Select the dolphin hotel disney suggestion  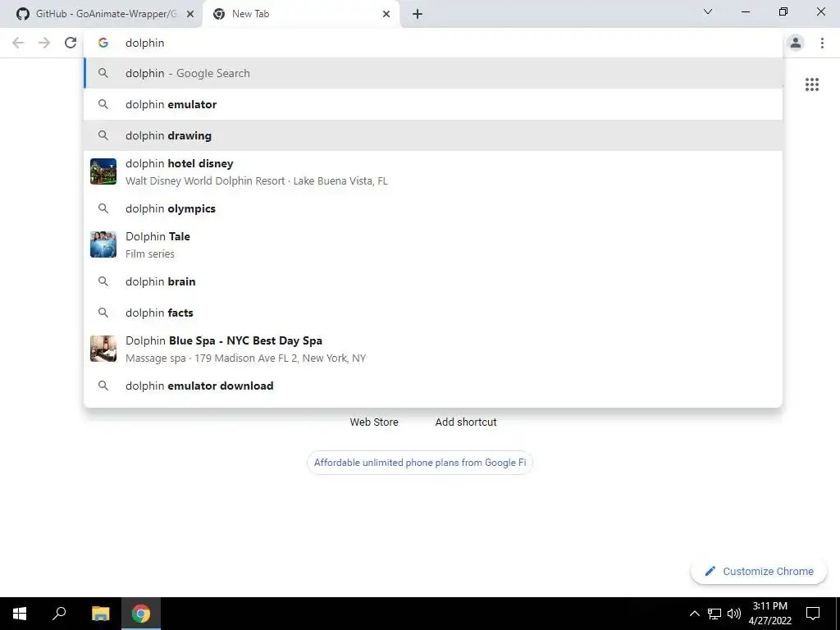[x=433, y=171]
